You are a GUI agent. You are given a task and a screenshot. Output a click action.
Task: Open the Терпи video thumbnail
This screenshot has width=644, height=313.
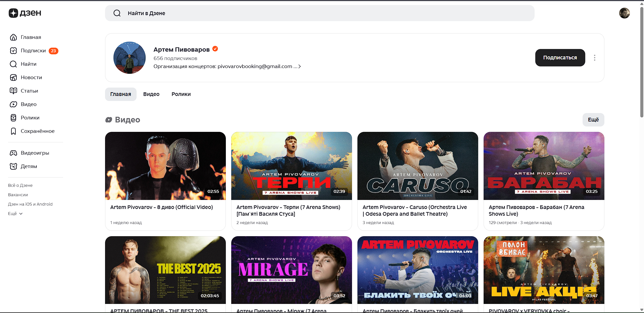[292, 166]
